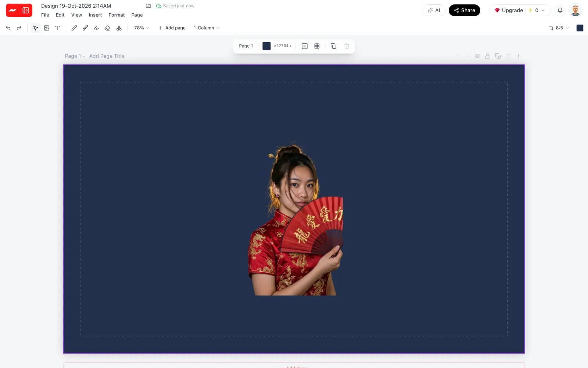Click the Share button
This screenshot has width=588, height=368.
[x=465, y=10]
